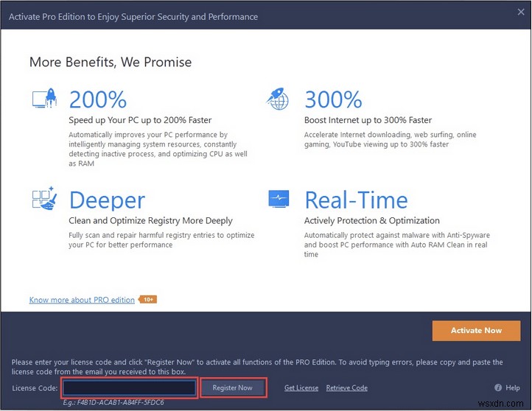Click the 200% heading text
Image resolution: width=532 pixels, height=411 pixels.
pos(98,99)
